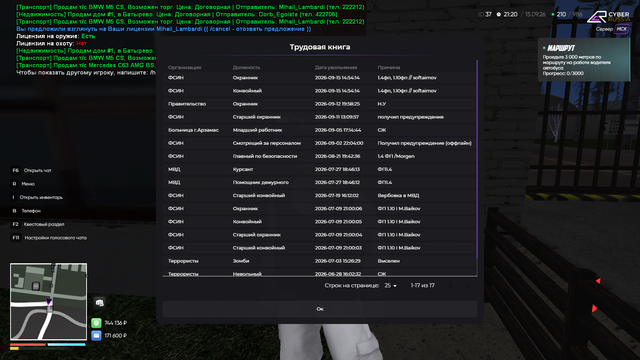Confirm the work book dialog with Ок
The width and height of the screenshot is (640, 360).
point(320,309)
